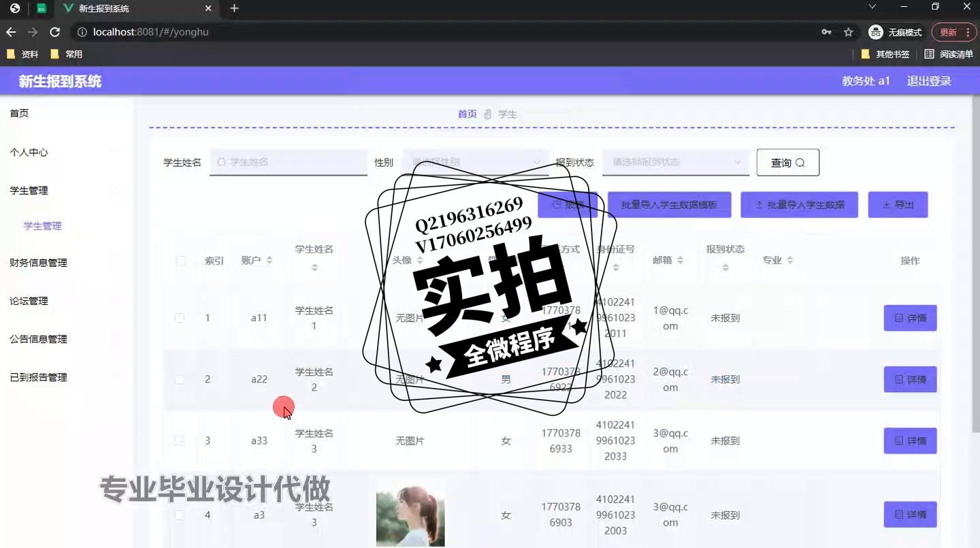Screen dimensions: 980x548
Task: Click the 导出 export button
Action: pos(898,205)
